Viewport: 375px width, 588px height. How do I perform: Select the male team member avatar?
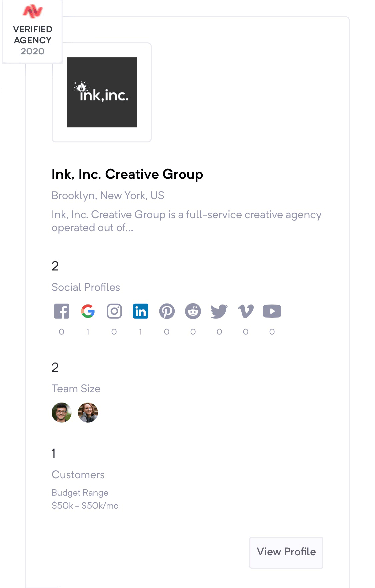(62, 413)
